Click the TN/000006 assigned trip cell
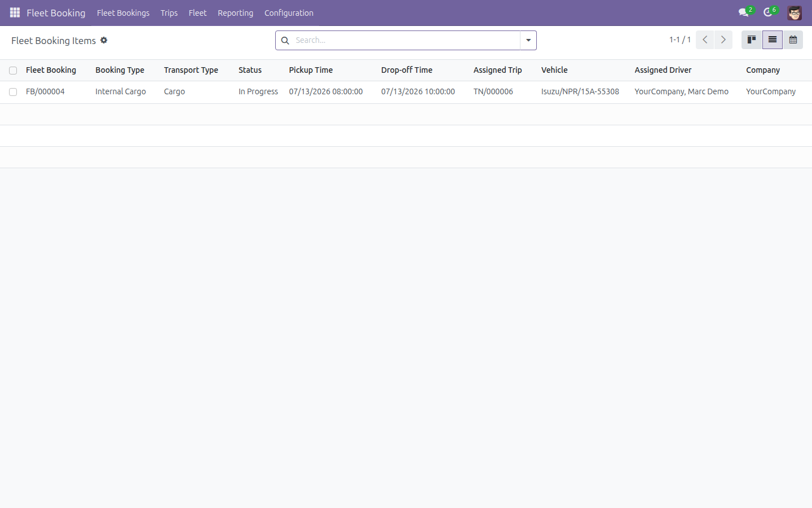Viewport: 812px width, 508px height. tap(493, 91)
